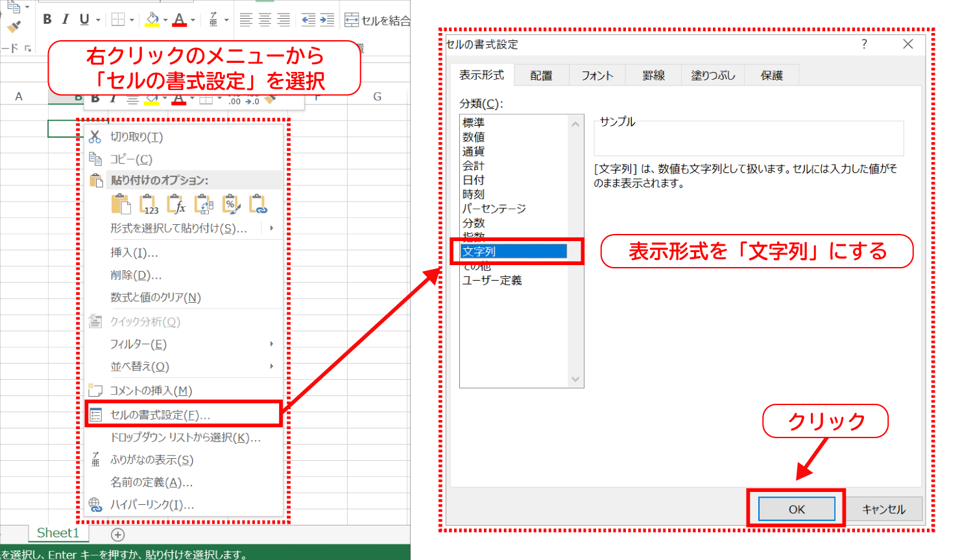Click the comment icon beside コメントの挿入

point(95,390)
